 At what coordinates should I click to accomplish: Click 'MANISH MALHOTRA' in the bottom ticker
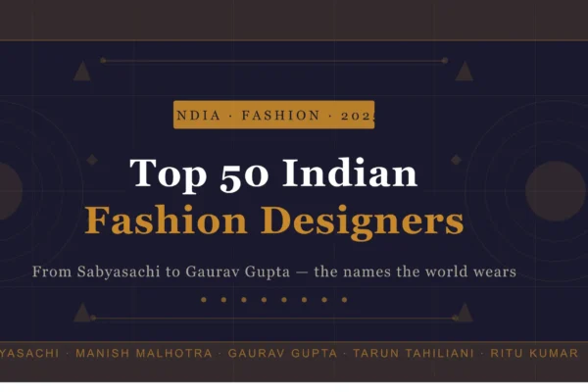(x=144, y=354)
